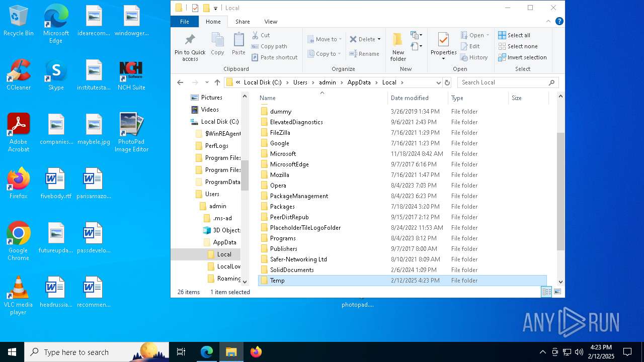Click the Up one level arrow
Viewport: 644px width, 362px height.
217,82
